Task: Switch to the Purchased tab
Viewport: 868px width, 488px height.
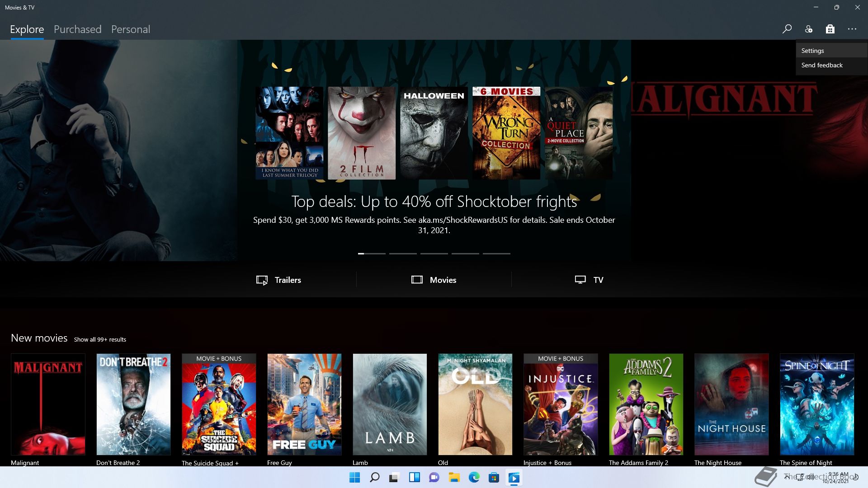Action: [78, 29]
